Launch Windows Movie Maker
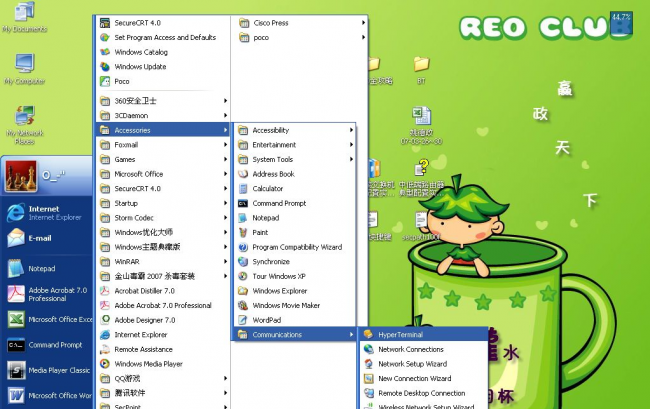 (x=294, y=305)
